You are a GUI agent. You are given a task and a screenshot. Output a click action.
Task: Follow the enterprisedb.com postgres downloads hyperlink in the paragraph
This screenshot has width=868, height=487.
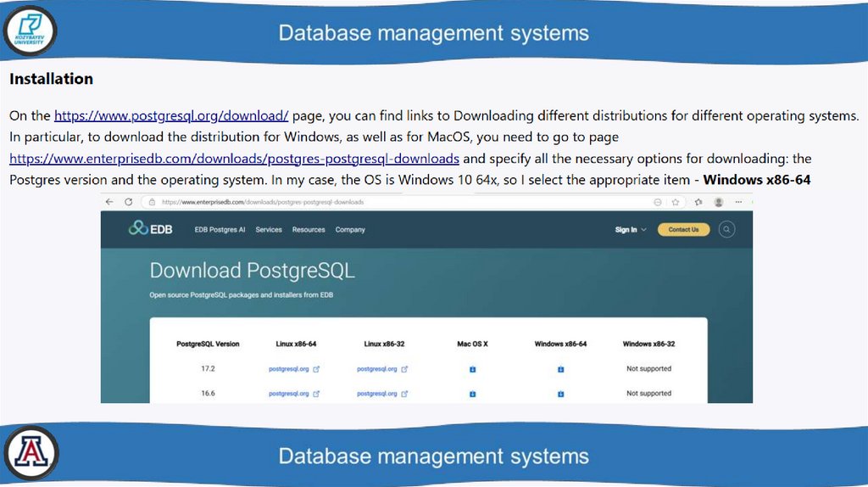234,159
